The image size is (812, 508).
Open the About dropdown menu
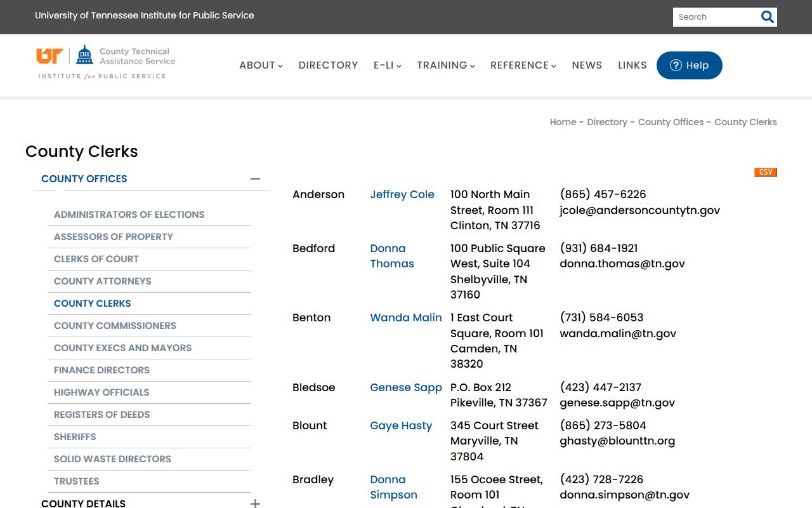coord(261,65)
